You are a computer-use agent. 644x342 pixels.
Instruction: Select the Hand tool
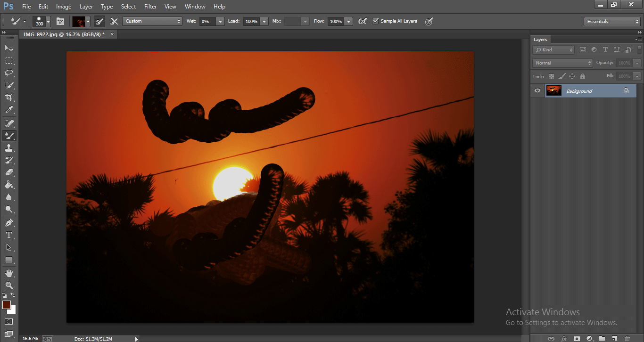click(9, 273)
